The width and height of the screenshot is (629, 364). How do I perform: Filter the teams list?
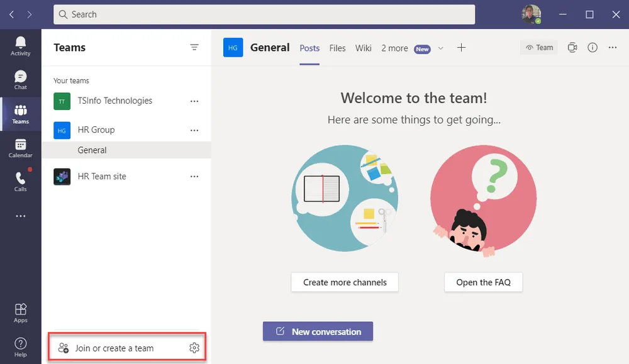(194, 47)
